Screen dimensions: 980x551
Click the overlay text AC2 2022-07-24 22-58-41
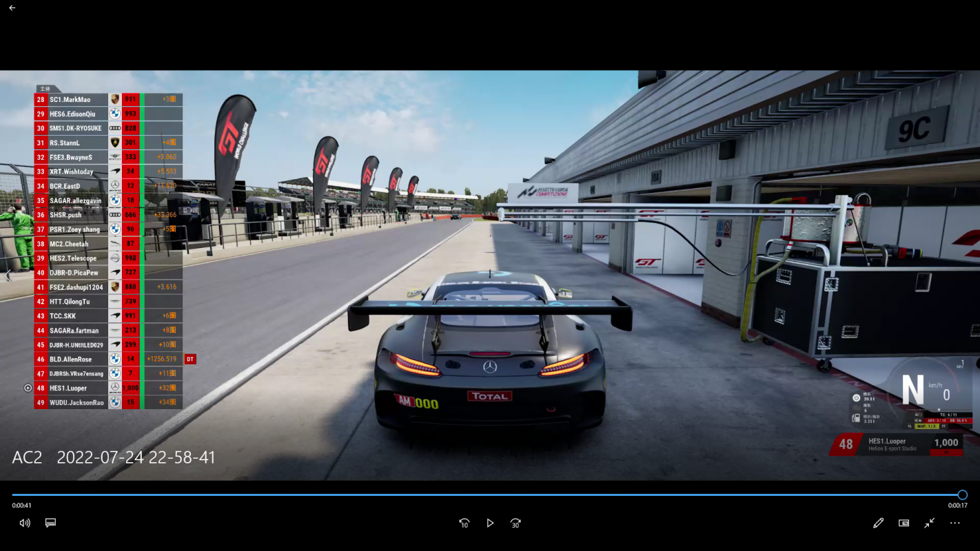pyautogui.click(x=114, y=457)
